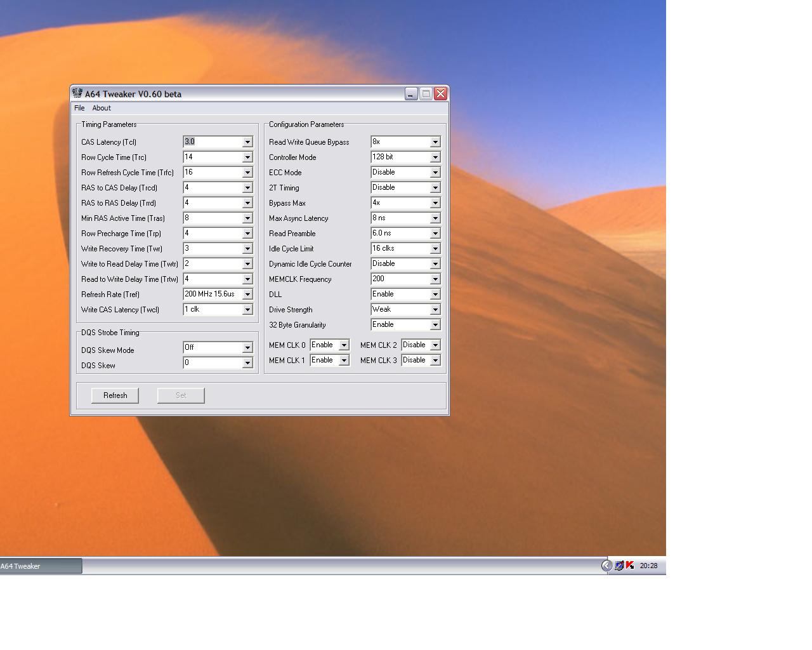This screenshot has height=650, width=812.
Task: Open Read Preamble dropdown
Action: pyautogui.click(x=435, y=234)
